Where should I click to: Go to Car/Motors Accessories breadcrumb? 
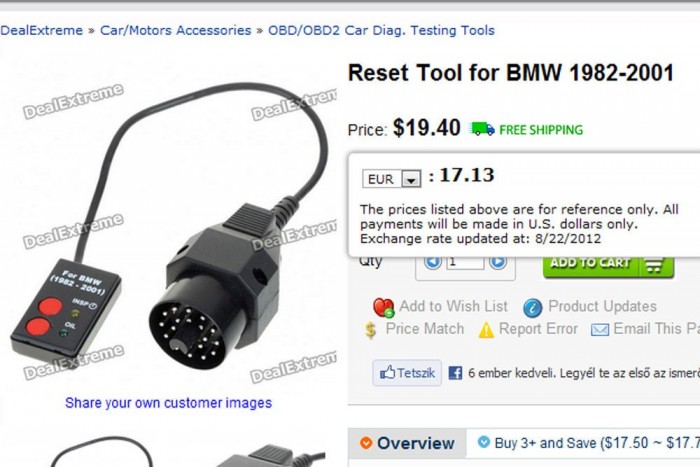coord(175,30)
